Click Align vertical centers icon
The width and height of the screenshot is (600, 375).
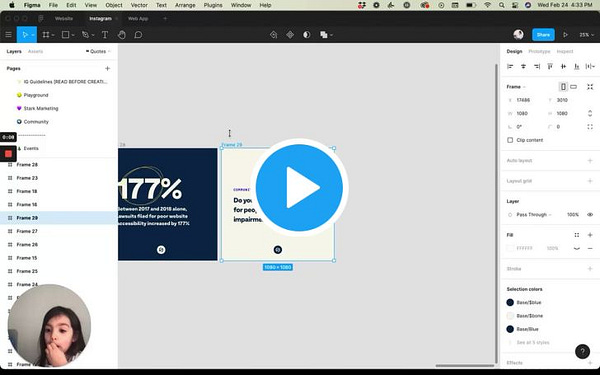pos(563,67)
